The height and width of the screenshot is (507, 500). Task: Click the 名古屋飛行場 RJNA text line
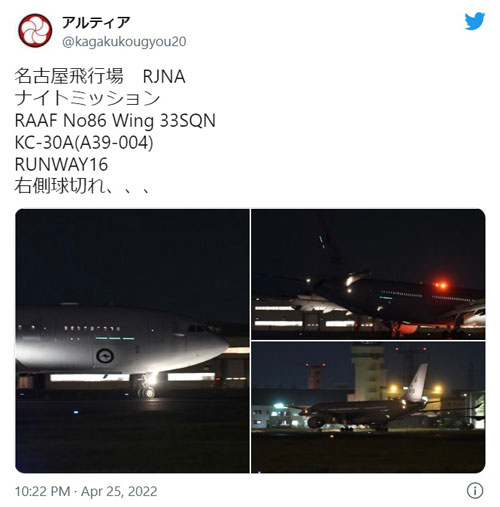point(100,76)
